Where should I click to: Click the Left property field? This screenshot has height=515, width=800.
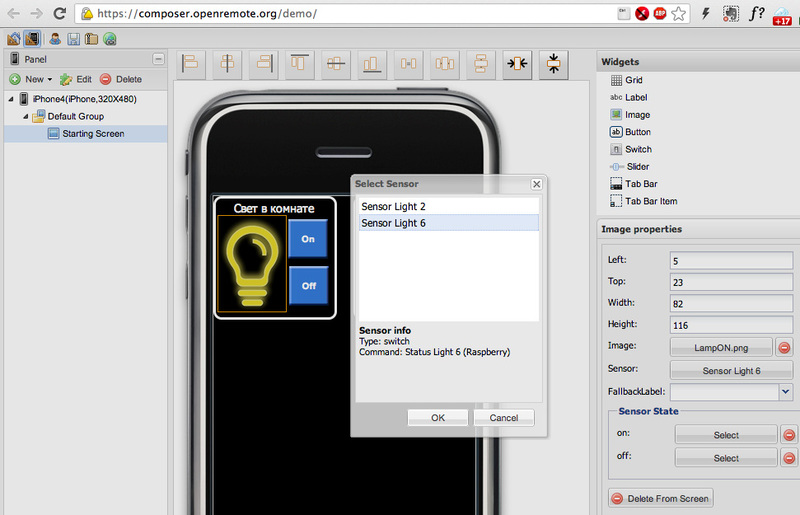tap(731, 261)
